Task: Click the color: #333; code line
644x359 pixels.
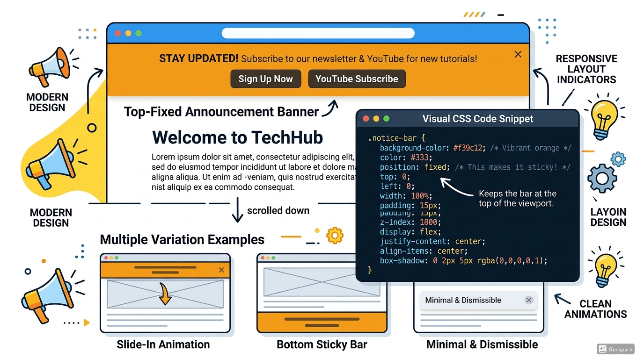Action: pos(406,158)
